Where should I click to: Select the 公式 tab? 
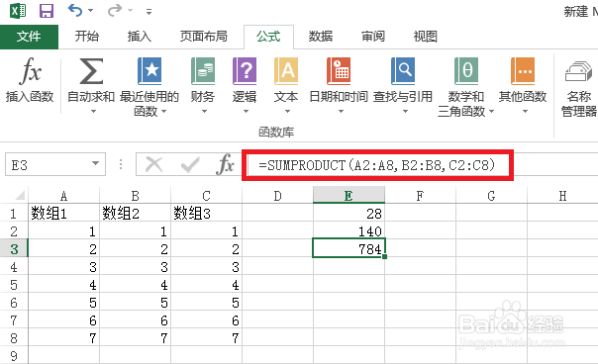(x=268, y=37)
